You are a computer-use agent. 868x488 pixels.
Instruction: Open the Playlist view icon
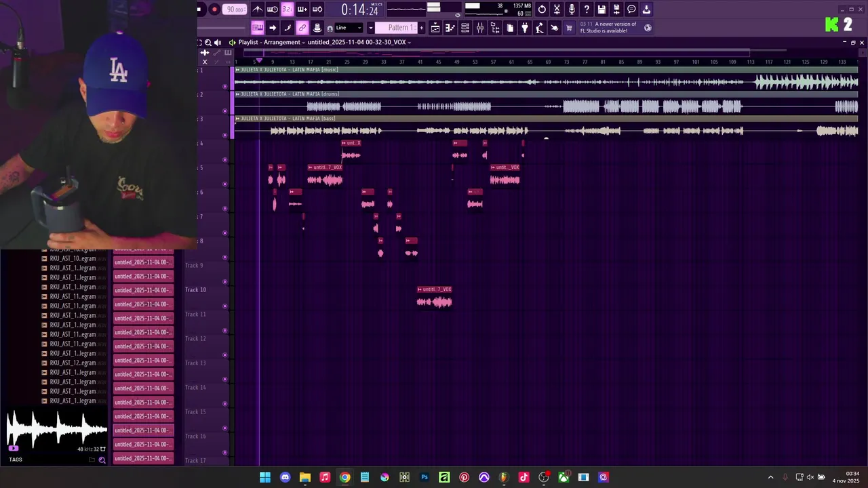click(x=435, y=28)
